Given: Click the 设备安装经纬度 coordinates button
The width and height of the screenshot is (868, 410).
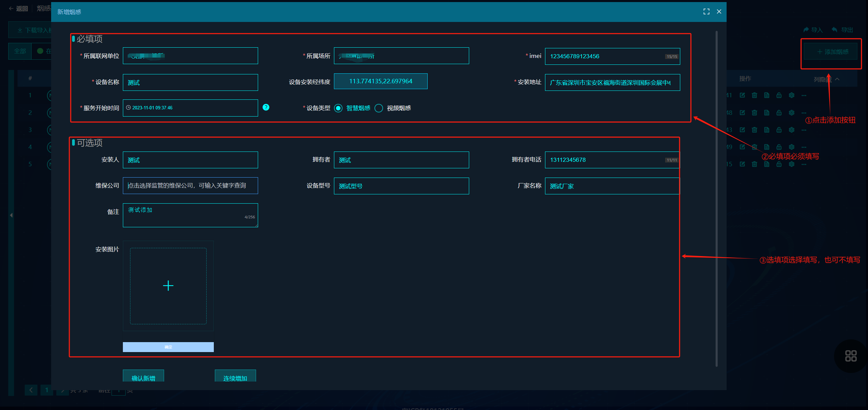Looking at the screenshot, I should coord(381,81).
